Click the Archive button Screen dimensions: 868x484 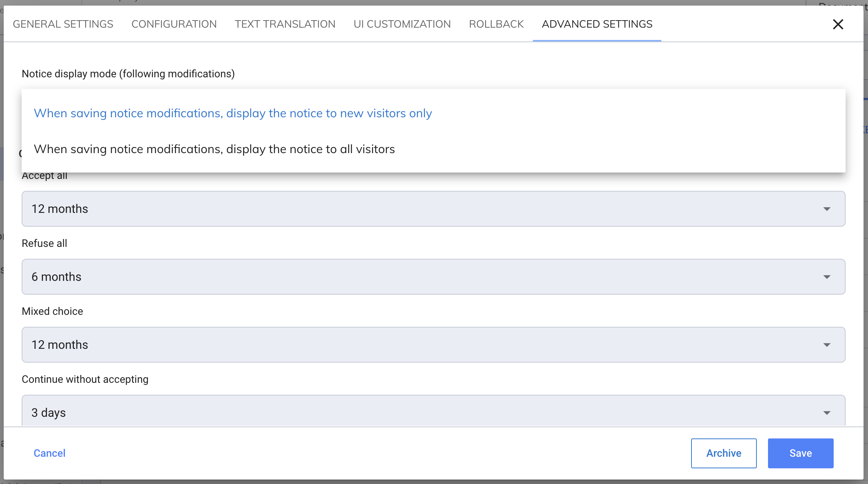coord(723,453)
